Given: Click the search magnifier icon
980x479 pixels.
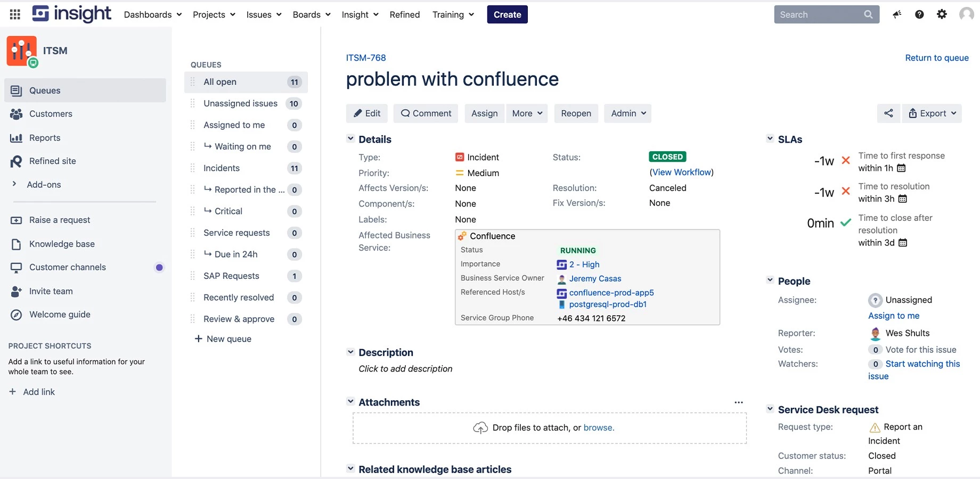Looking at the screenshot, I should pyautogui.click(x=868, y=14).
